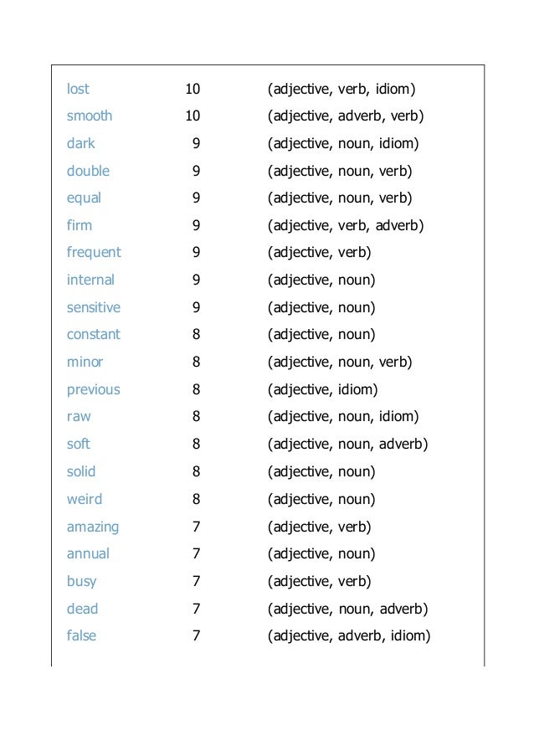The height and width of the screenshot is (756, 534).
Task: Follow the 'double' word link
Action: [88, 171]
